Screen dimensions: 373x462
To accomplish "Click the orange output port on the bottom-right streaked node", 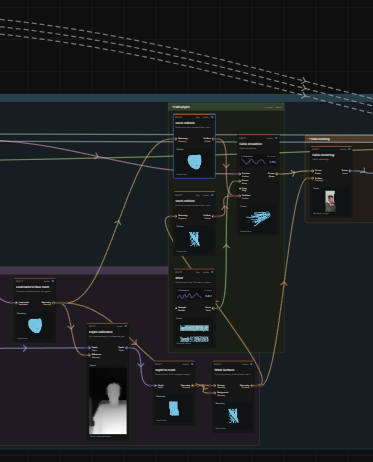I will tap(252, 386).
